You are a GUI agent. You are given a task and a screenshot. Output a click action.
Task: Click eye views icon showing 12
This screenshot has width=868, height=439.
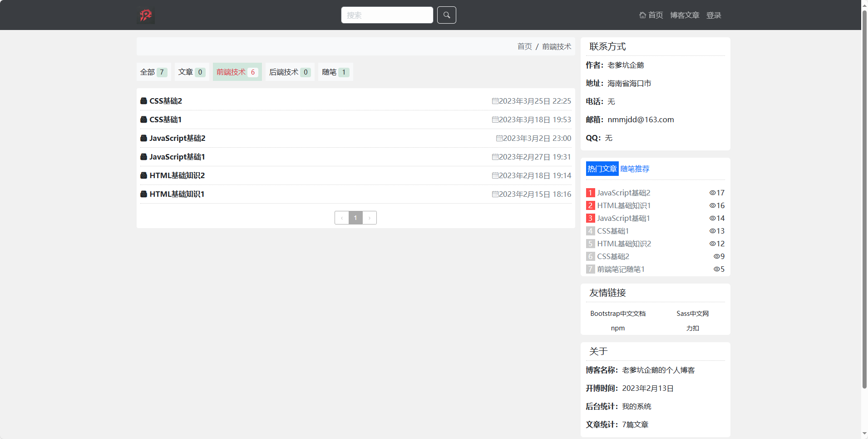click(713, 244)
